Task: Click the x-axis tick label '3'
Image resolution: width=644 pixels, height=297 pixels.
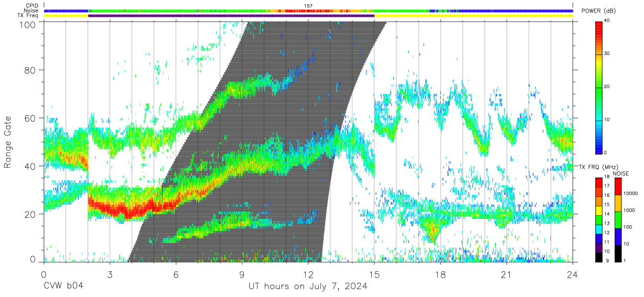Action: click(110, 274)
